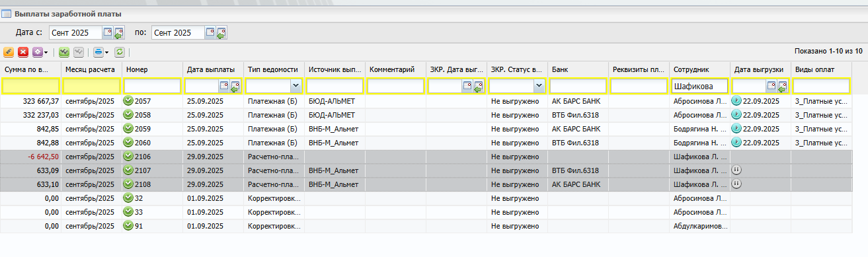The height and width of the screenshot is (257, 868).
Task: Click blue play icon in row 2058
Action: point(737,115)
